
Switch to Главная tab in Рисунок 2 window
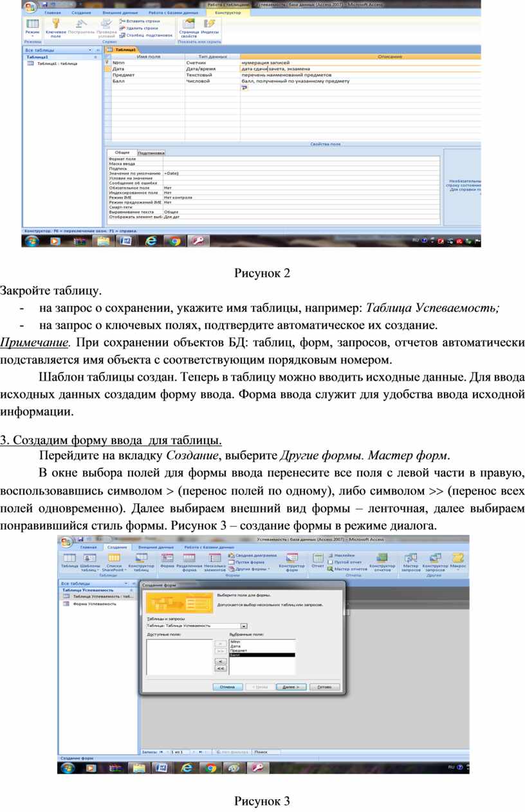pyautogui.click(x=53, y=12)
